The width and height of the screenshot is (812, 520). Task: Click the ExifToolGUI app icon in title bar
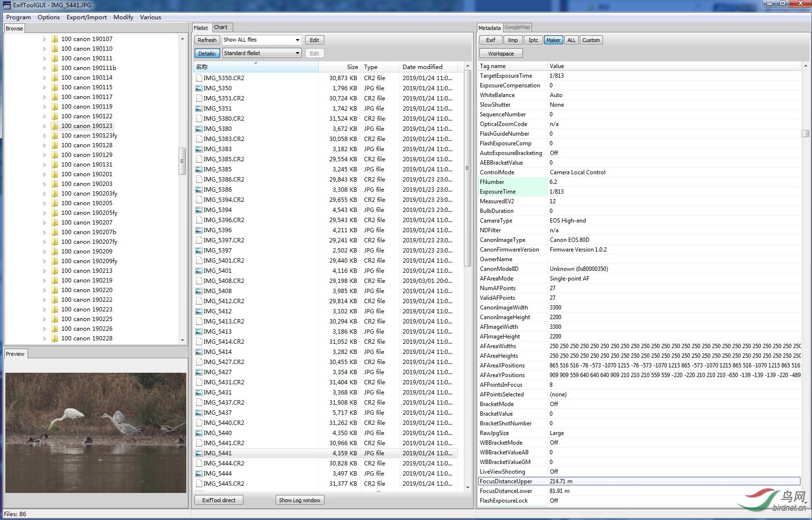7,5
